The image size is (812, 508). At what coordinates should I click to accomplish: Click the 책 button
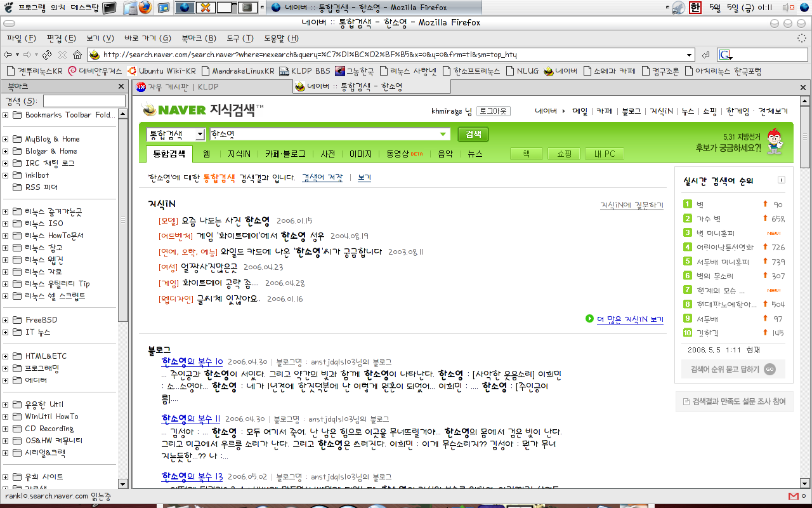[527, 154]
